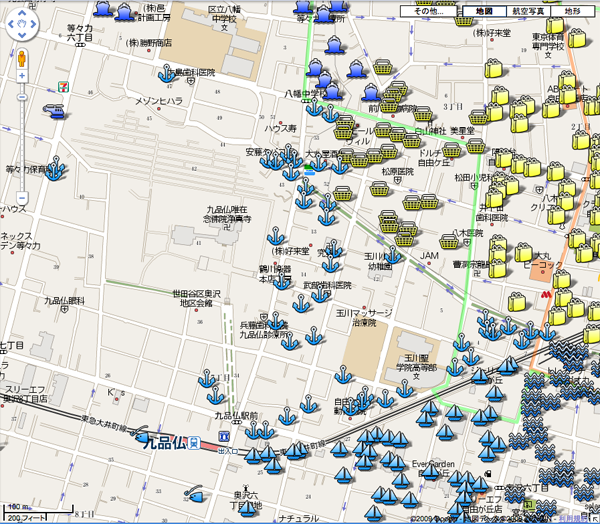600x524 pixels.
Task: Zoom out with the minus button
Action: 22,197
